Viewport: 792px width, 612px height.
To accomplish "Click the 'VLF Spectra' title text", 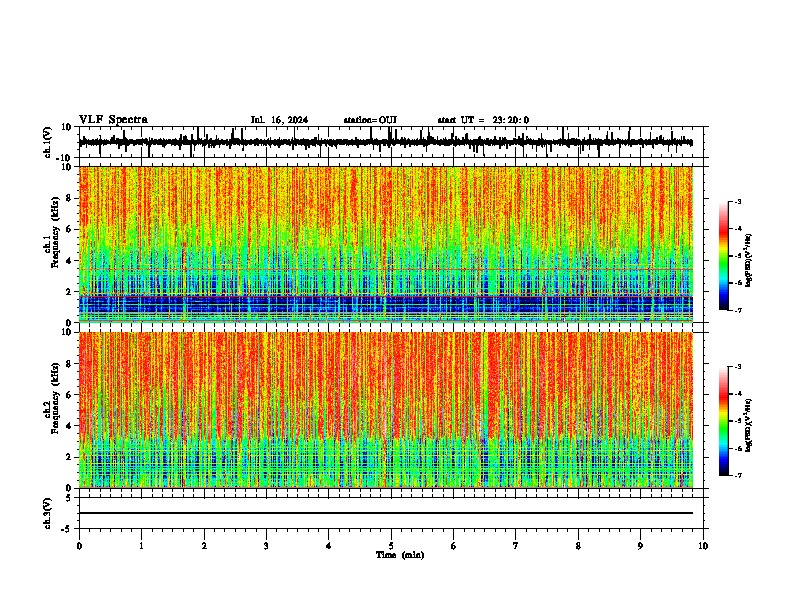I will 114,120.
